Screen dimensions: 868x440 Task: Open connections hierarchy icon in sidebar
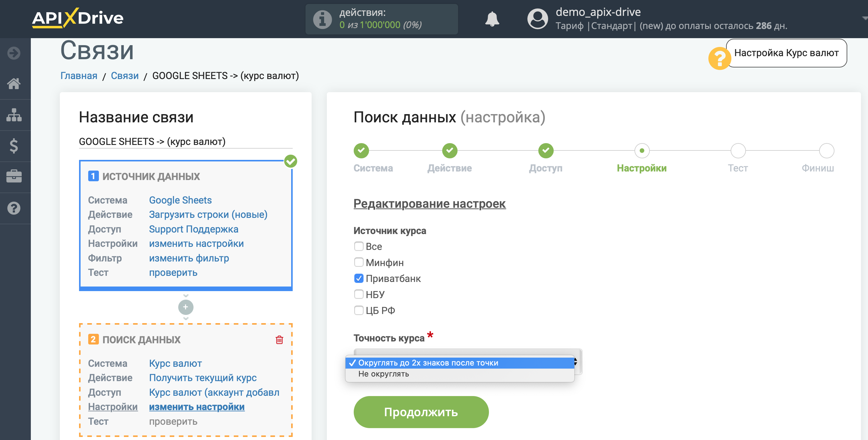(14, 115)
